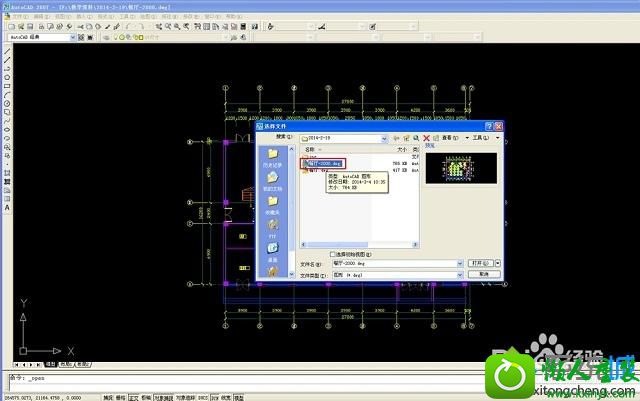Click the Plot (print) toolbar icon
The width and height of the screenshot is (640, 401).
click(42, 27)
